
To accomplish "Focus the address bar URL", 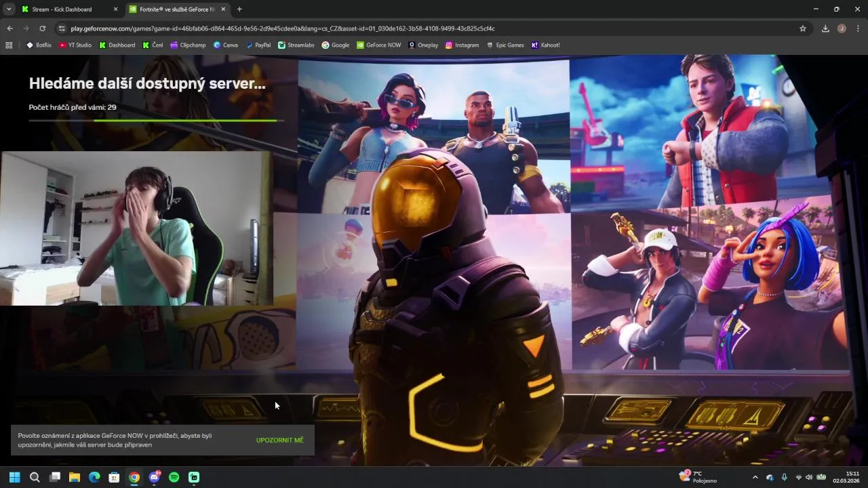I will tap(283, 28).
